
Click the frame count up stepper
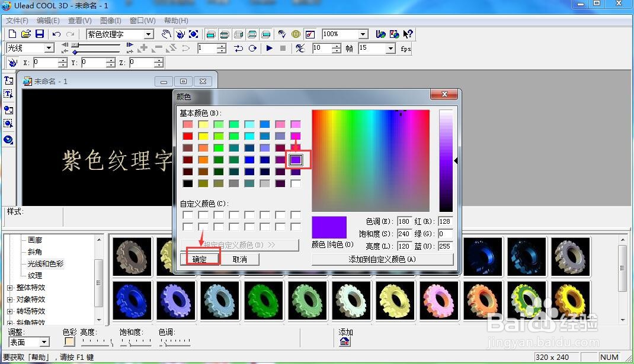(x=337, y=46)
